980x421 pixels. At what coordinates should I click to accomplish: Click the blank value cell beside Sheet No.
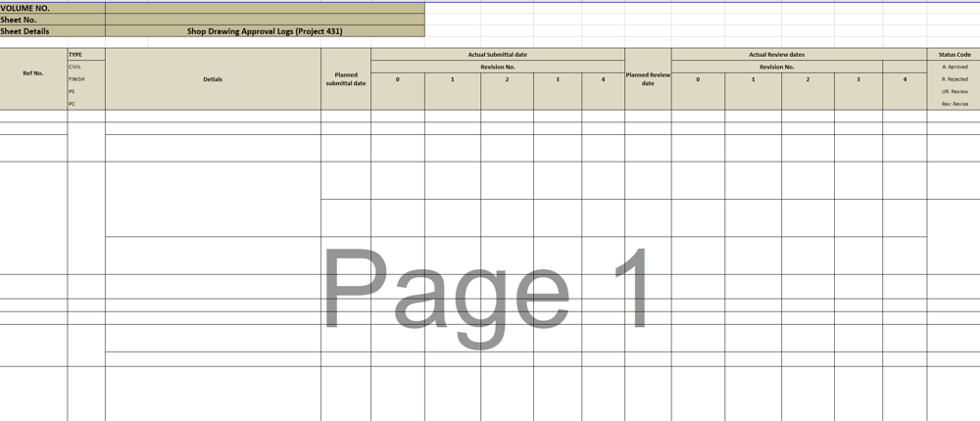click(x=265, y=20)
